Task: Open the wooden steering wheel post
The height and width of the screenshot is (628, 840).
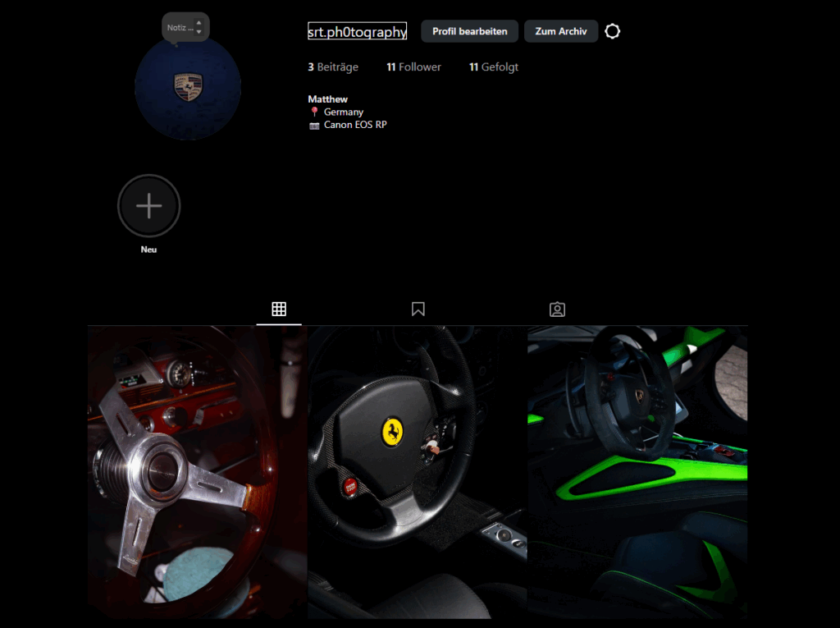Action: [197, 472]
